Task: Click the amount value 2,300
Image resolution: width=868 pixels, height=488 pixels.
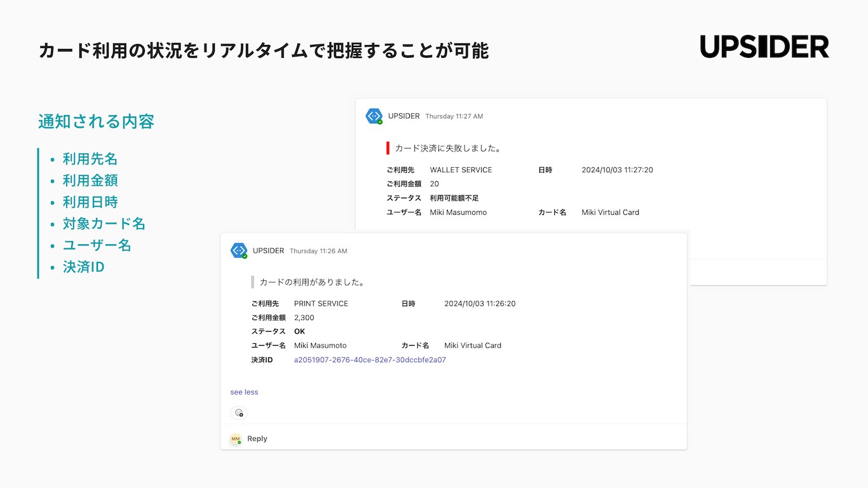Action: (304, 318)
